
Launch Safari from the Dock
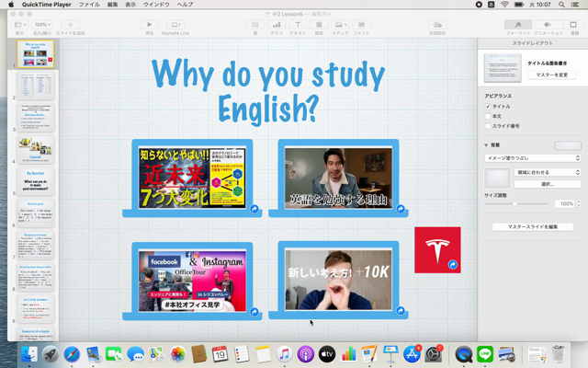pyautogui.click(x=72, y=354)
